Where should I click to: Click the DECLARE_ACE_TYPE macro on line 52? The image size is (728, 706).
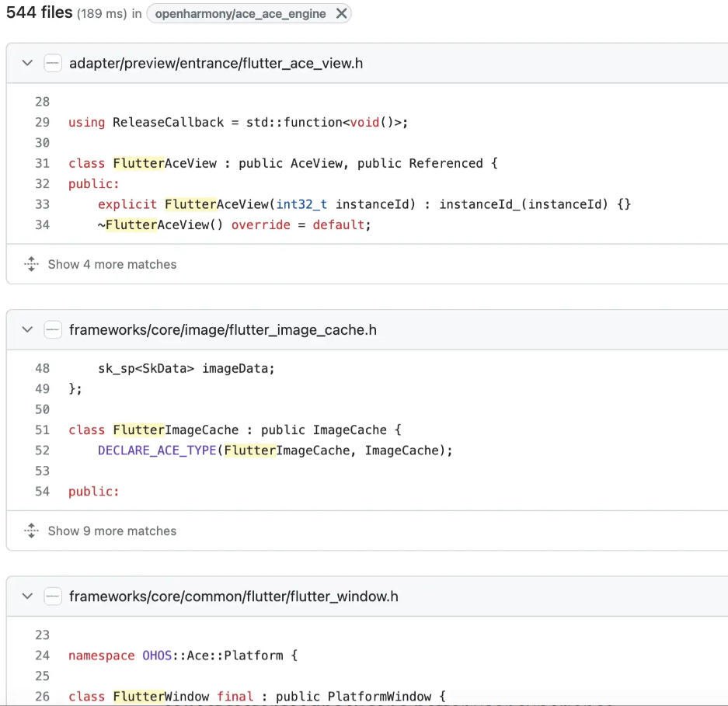pyautogui.click(x=157, y=450)
